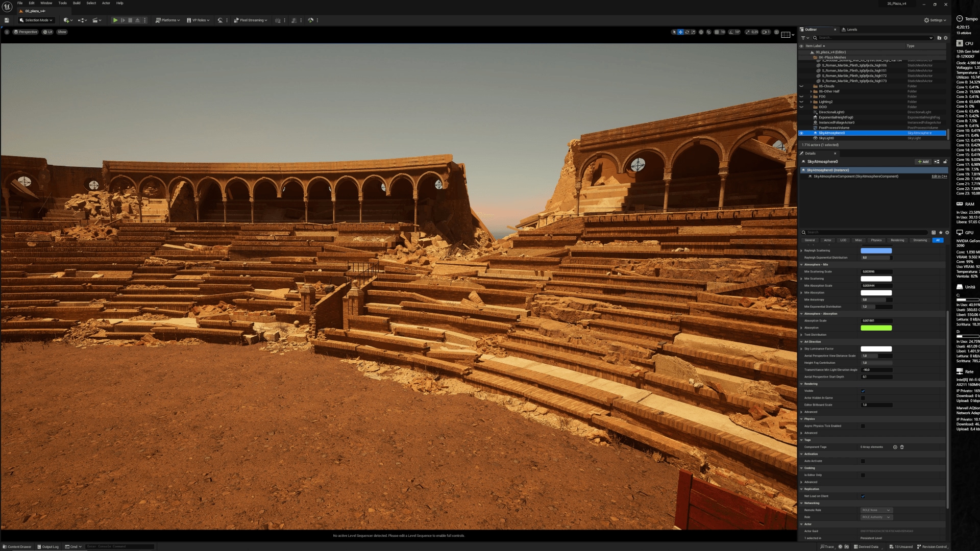
Task: Enable the Is Editor Only checkbox
Action: [863, 475]
